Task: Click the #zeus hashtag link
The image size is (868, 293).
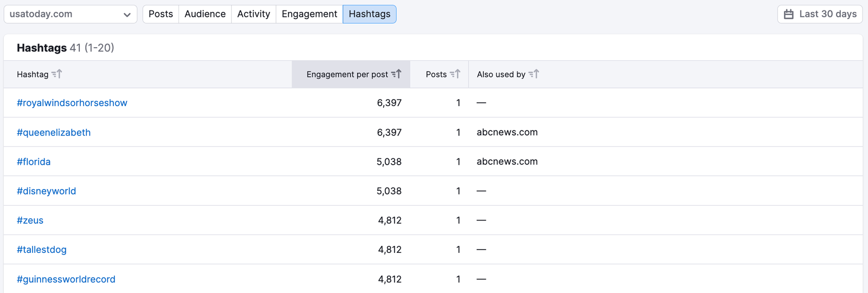Action: click(x=30, y=220)
